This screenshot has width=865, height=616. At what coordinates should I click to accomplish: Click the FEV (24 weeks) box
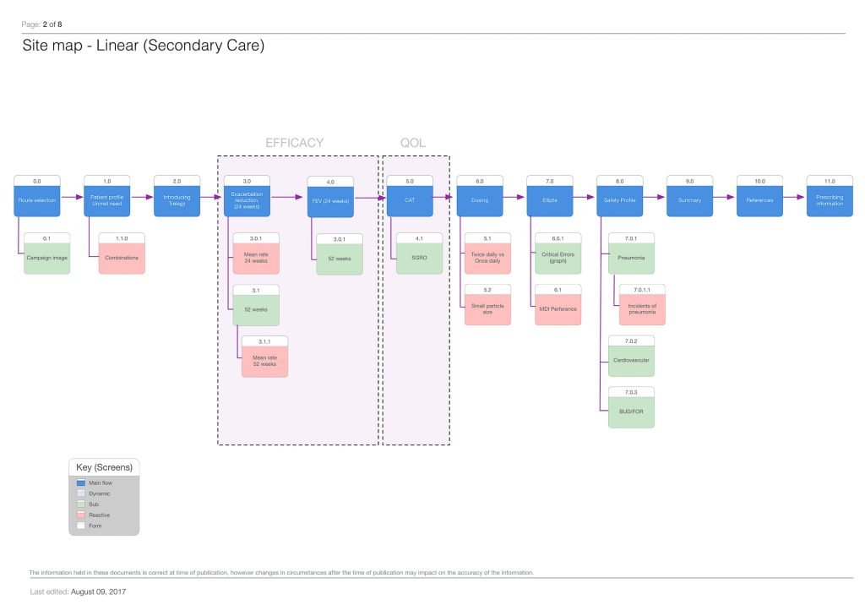tap(330, 200)
